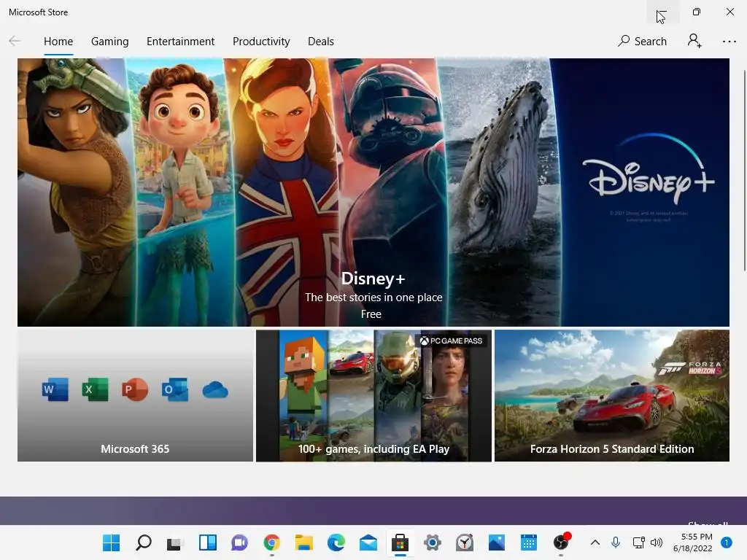Image resolution: width=747 pixels, height=560 pixels.
Task: Open the volume speaker tray icon
Action: point(657,542)
